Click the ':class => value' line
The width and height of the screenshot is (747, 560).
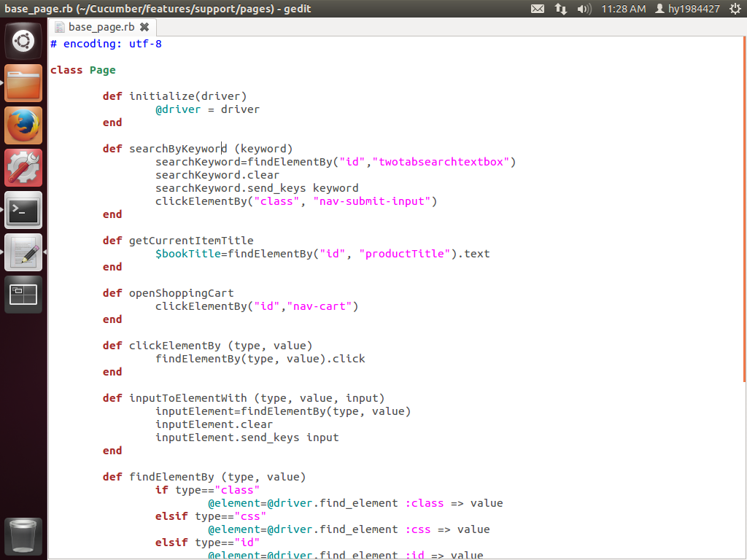pos(355,503)
